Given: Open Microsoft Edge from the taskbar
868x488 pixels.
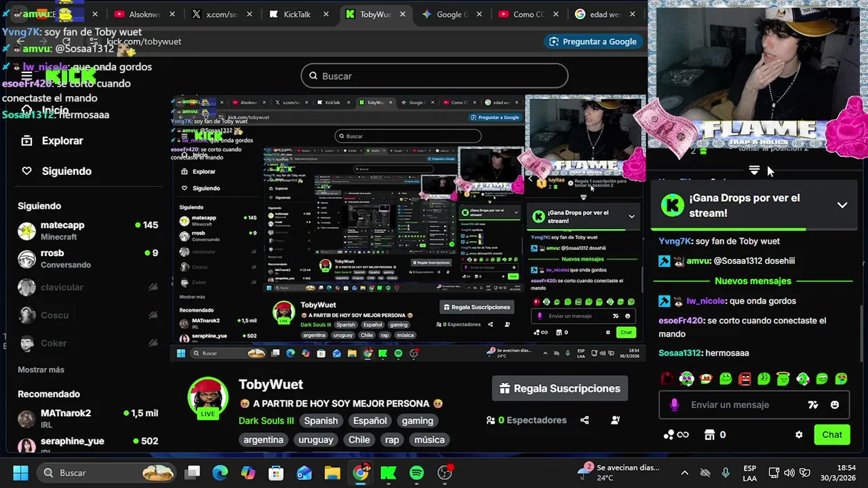Looking at the screenshot, I should click(x=220, y=472).
